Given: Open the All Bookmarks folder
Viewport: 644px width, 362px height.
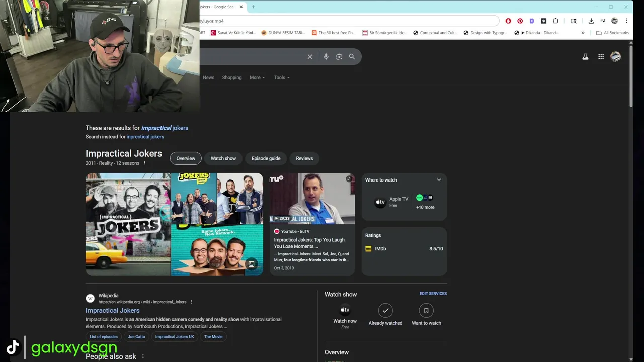Looking at the screenshot, I should point(612,33).
